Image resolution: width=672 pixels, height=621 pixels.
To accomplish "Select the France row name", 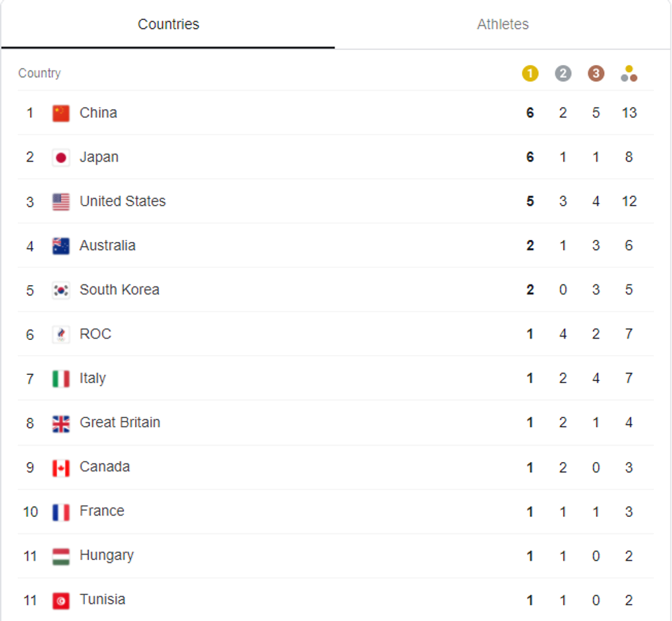I will (x=101, y=511).
